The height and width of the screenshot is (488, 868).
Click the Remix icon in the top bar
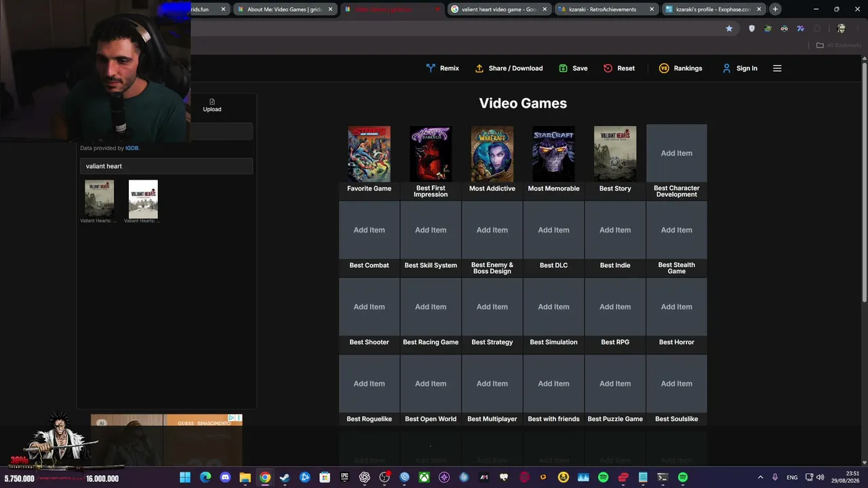tap(430, 68)
